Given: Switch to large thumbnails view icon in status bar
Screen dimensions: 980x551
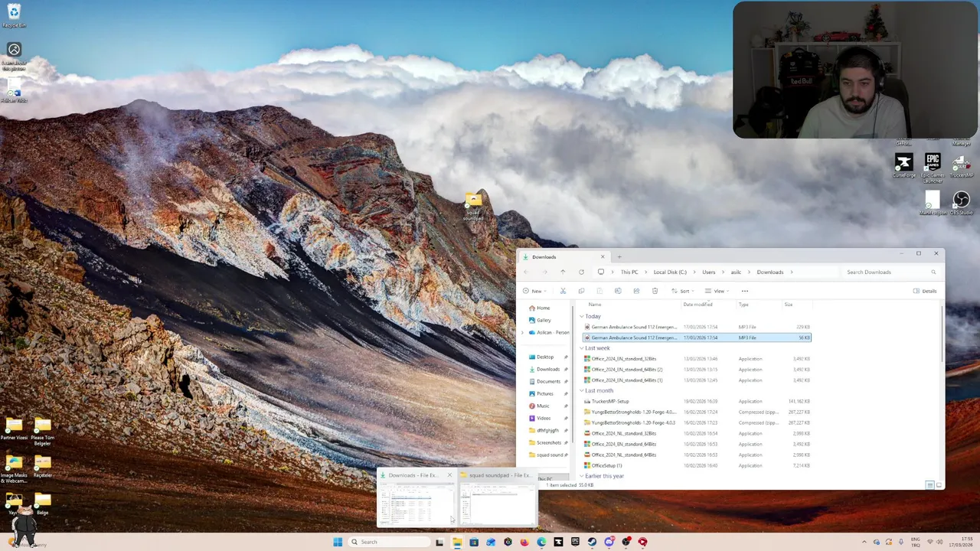Looking at the screenshot, I should point(939,485).
